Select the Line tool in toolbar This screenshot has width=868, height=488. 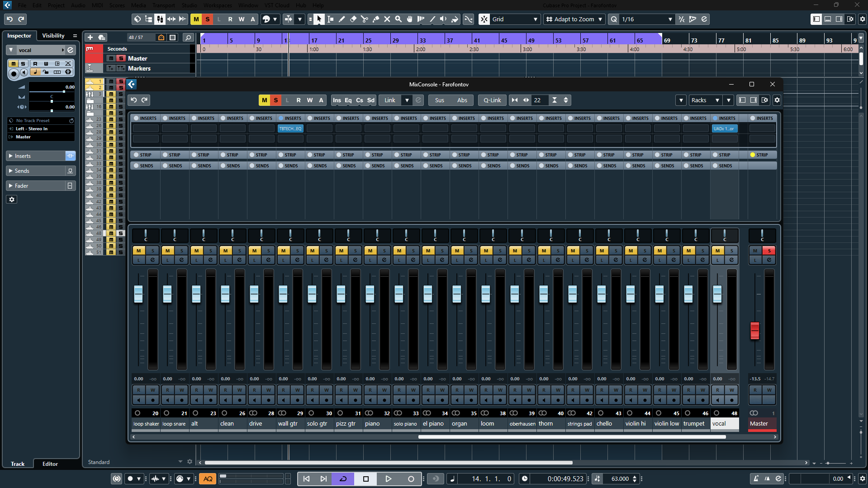pyautogui.click(x=432, y=19)
